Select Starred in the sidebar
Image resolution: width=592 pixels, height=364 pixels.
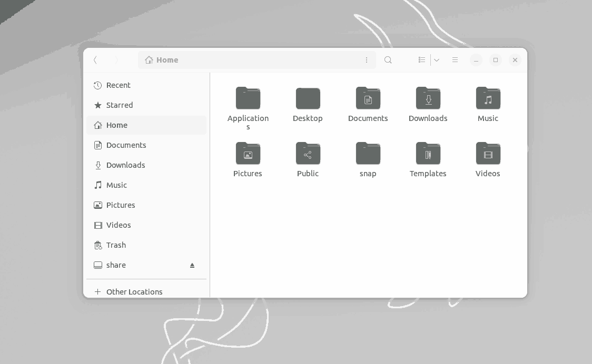tap(120, 105)
